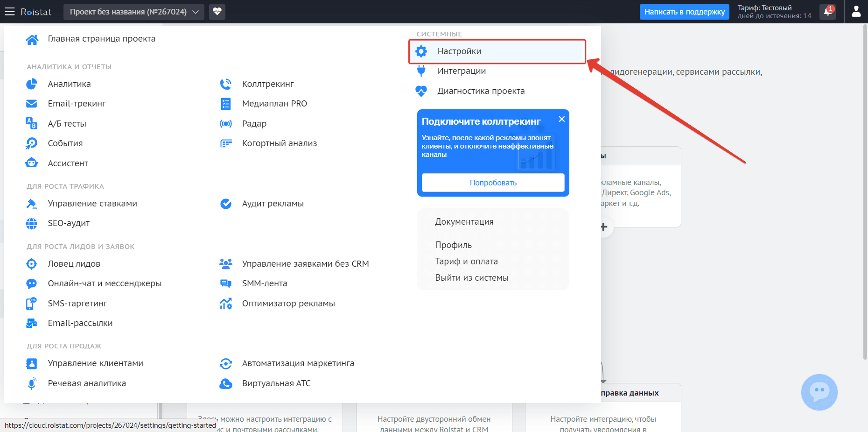Click the Настройки gear icon

(x=421, y=51)
